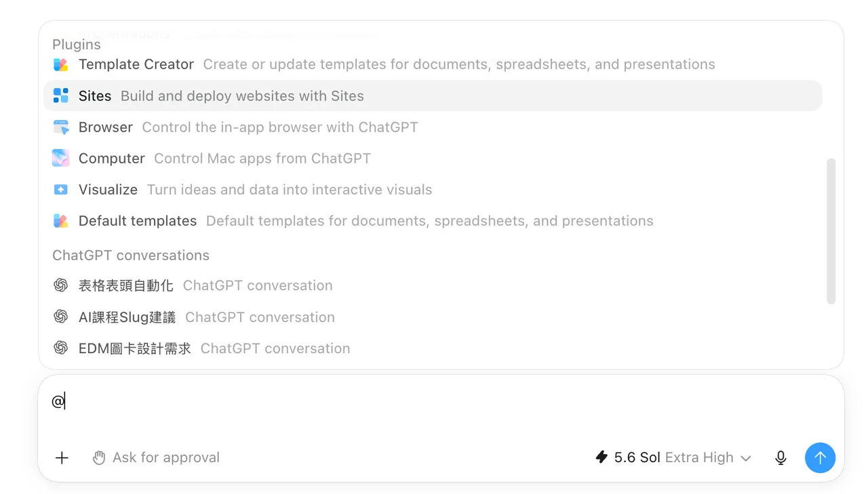The image size is (868, 494).
Task: Click the ChatGPT logo beside EDM圖卡設計需求
Action: tap(61, 348)
